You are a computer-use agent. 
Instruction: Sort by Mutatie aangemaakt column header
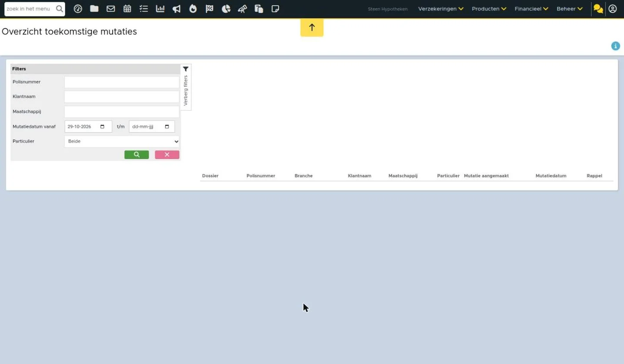click(x=486, y=176)
